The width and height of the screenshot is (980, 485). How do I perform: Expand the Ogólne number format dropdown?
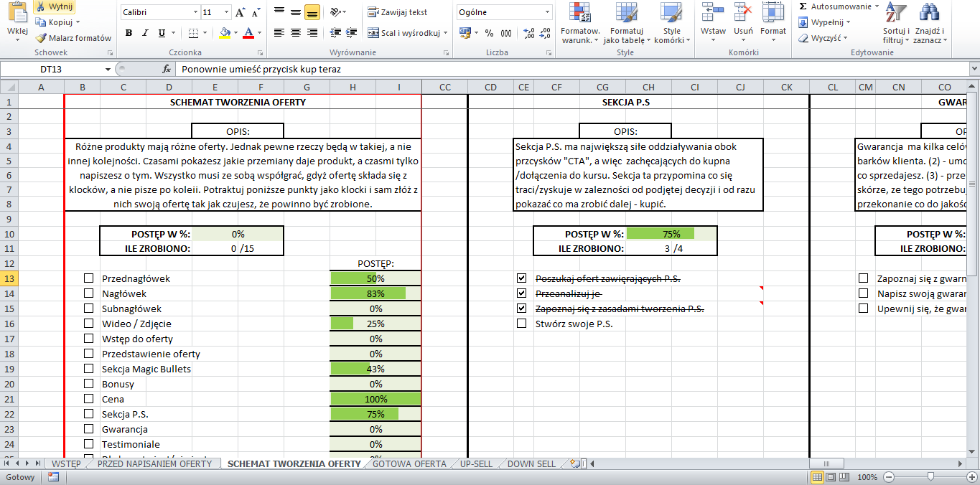point(547,13)
